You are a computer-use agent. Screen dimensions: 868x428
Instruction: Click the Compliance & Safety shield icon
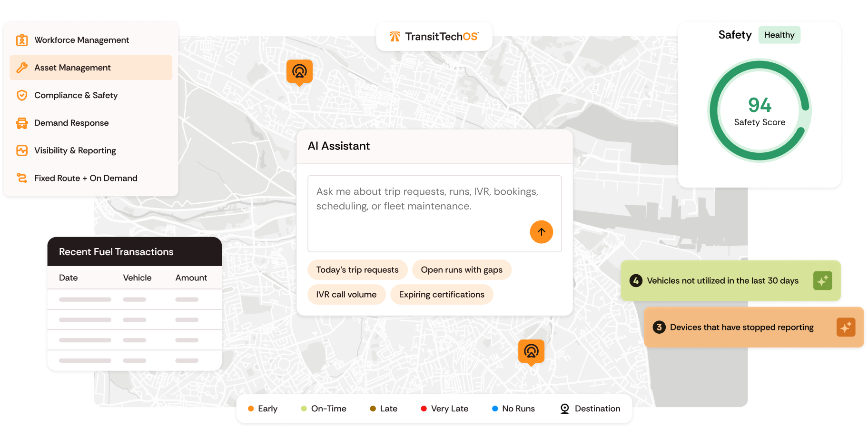point(22,95)
